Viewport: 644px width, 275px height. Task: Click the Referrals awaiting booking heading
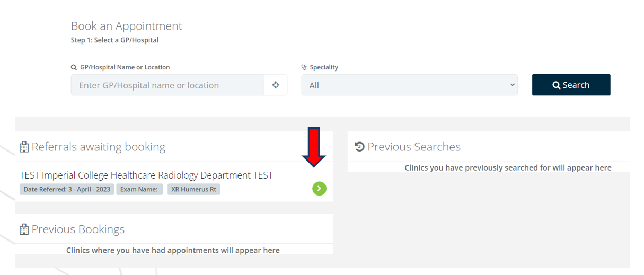click(x=99, y=147)
